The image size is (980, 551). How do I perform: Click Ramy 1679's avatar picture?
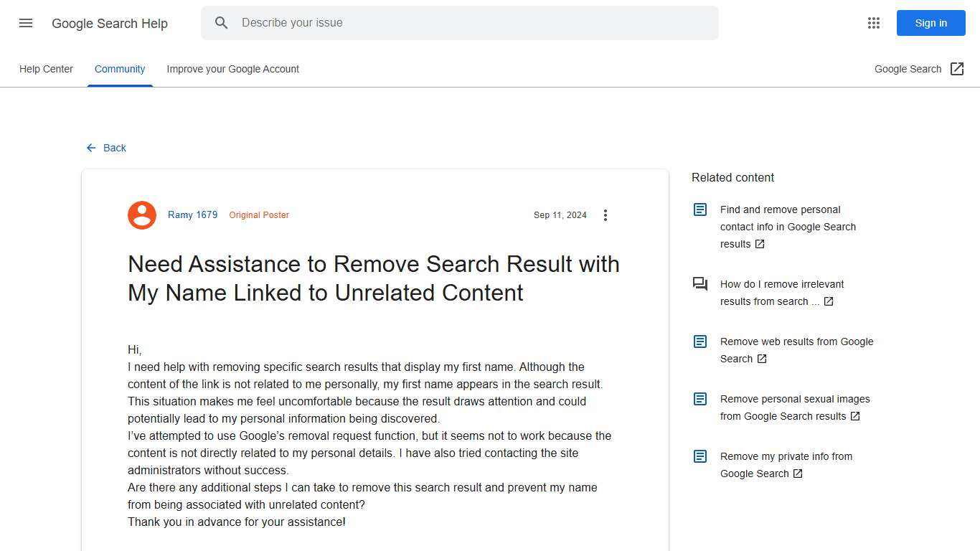pos(141,215)
